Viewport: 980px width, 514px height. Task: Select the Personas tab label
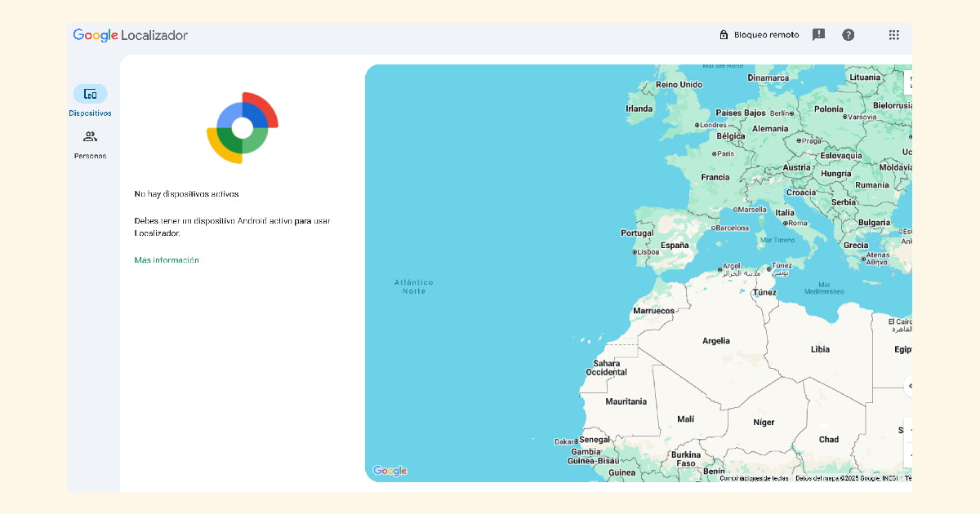tap(90, 156)
